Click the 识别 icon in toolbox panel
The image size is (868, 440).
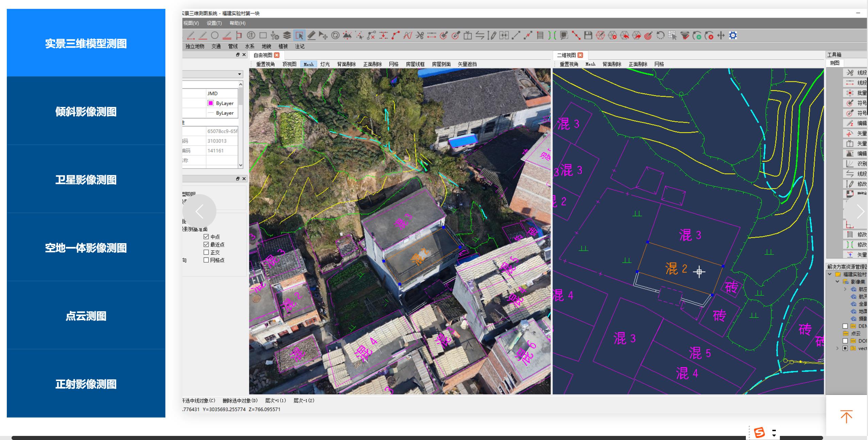850,164
